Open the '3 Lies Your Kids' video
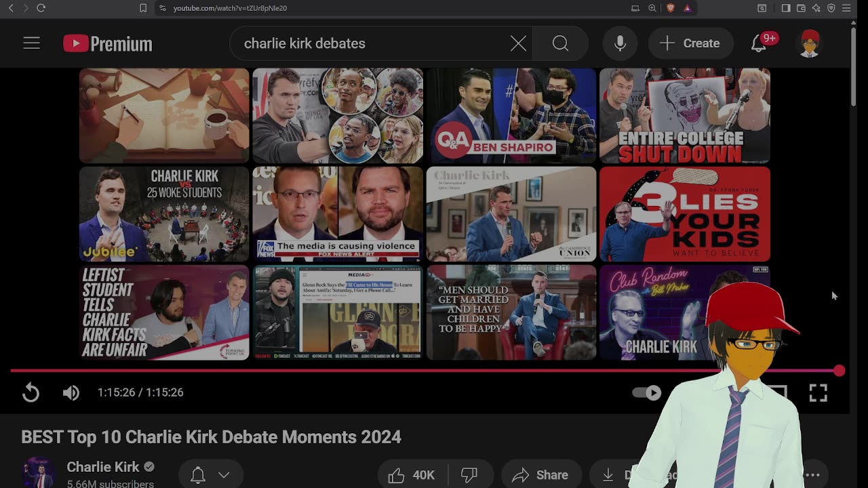This screenshot has height=488, width=868. click(685, 214)
